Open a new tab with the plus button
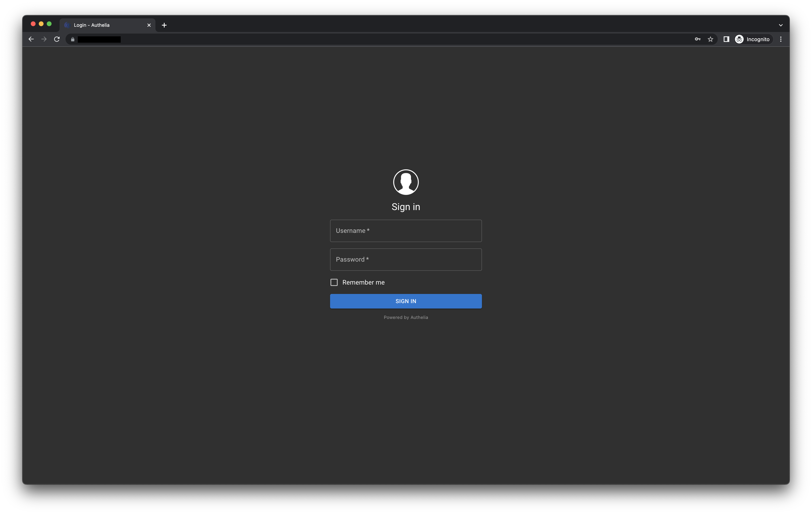Screen dimensions: 812x514 pos(164,25)
